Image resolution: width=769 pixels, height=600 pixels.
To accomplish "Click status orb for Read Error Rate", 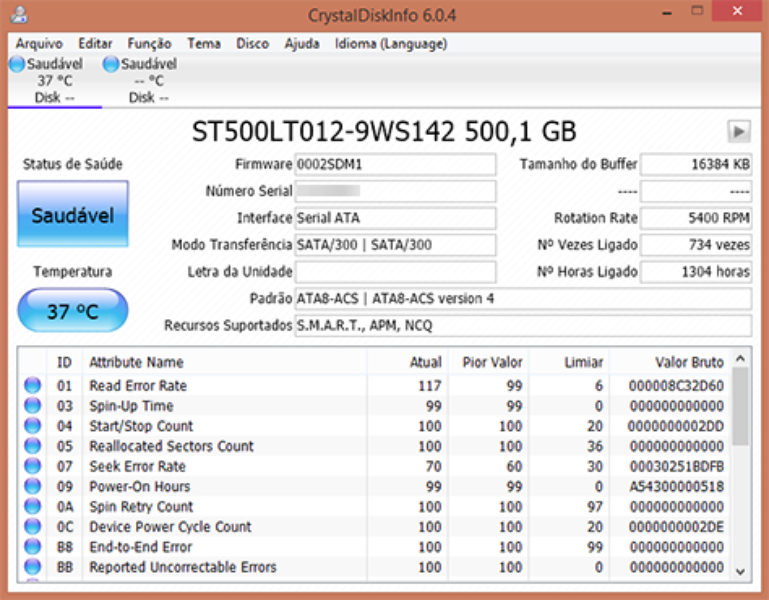I will (33, 386).
